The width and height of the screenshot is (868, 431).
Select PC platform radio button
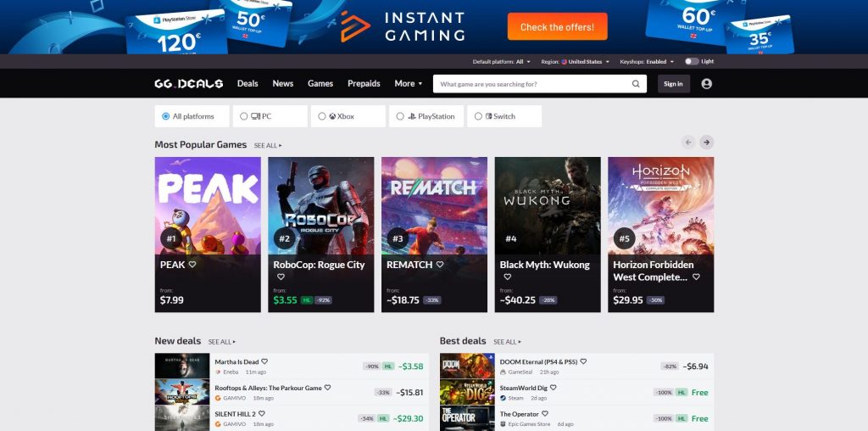pos(243,116)
